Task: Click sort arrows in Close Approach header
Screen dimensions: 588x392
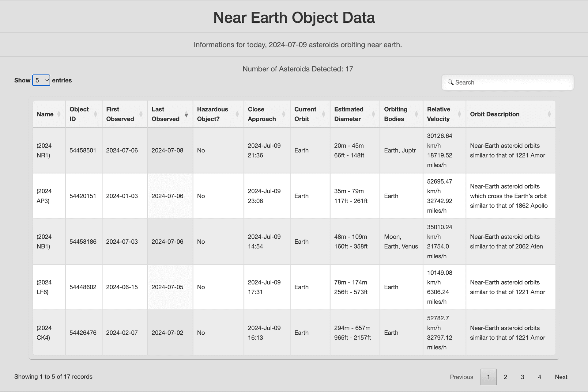Action: tap(284, 114)
